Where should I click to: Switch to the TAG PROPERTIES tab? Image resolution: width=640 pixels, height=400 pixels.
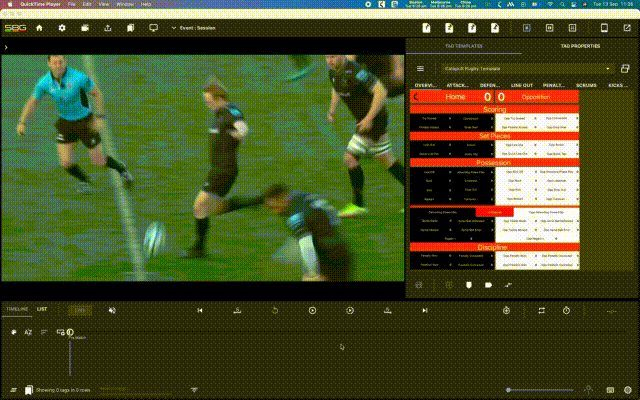click(580, 46)
